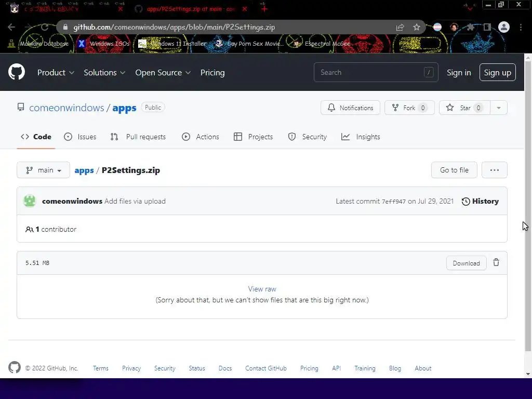
Task: Open footer Docs link
Action: [225, 368]
